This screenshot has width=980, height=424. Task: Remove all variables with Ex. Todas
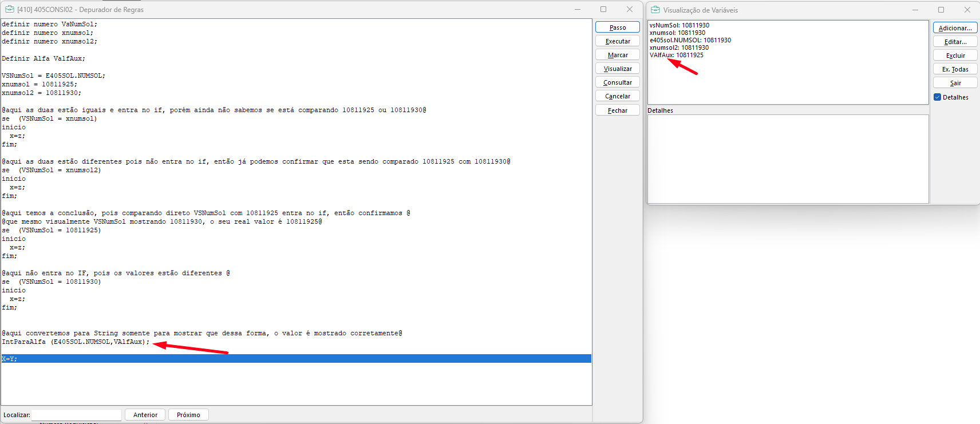tap(955, 69)
